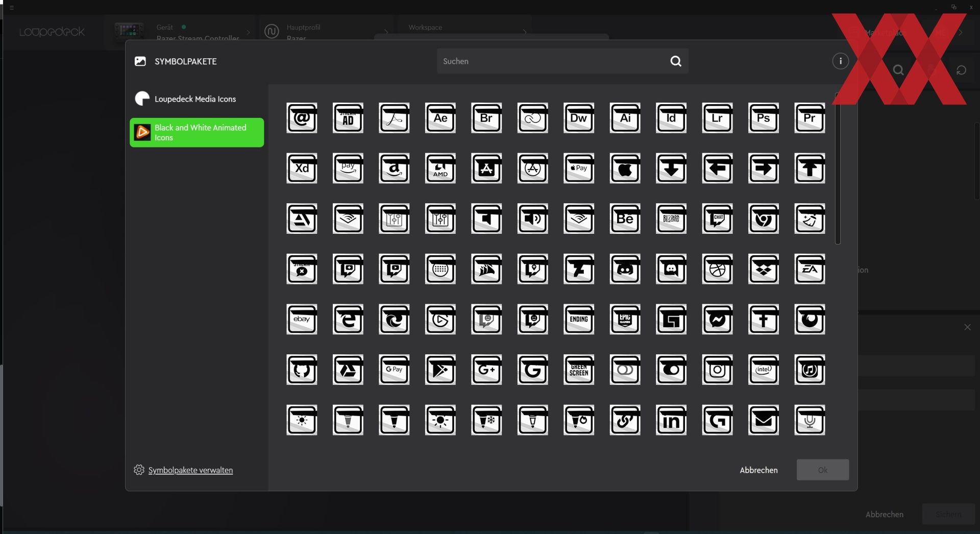
Task: Choose the Photoshop Ps icon
Action: point(764,118)
